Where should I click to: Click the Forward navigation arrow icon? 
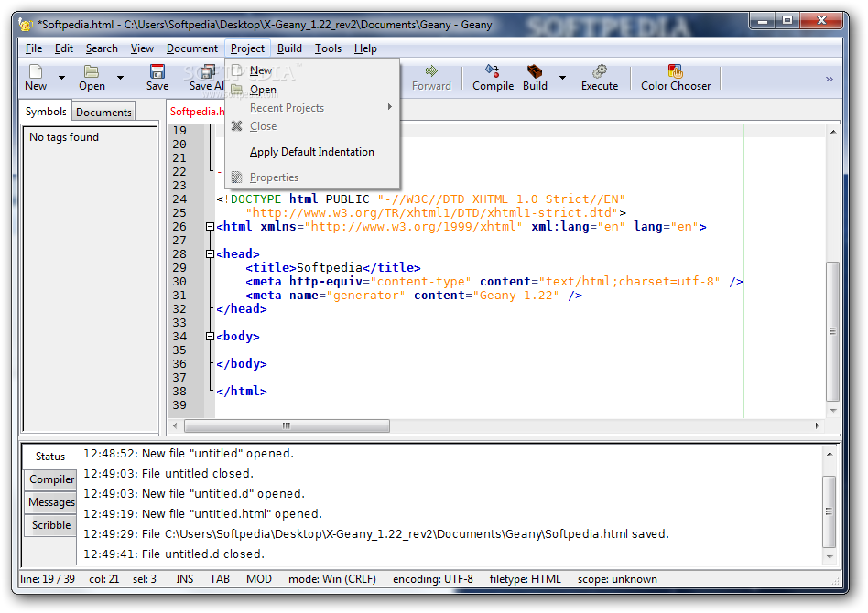431,70
